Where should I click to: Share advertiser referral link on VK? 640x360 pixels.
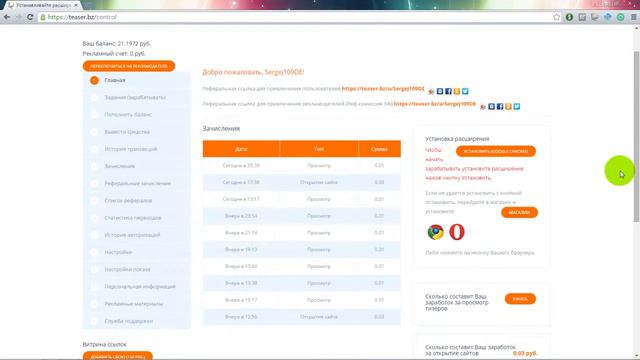coord(491,106)
